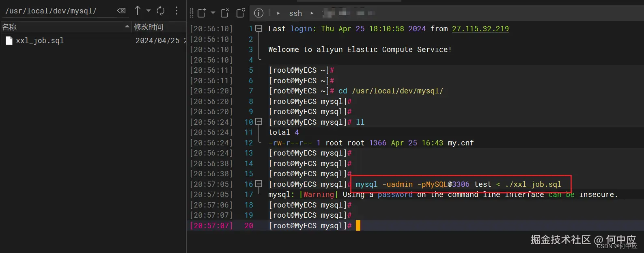Click the modified date 2024/04/25 of xxl_job.sql
The width and height of the screenshot is (644, 253).
click(x=157, y=41)
